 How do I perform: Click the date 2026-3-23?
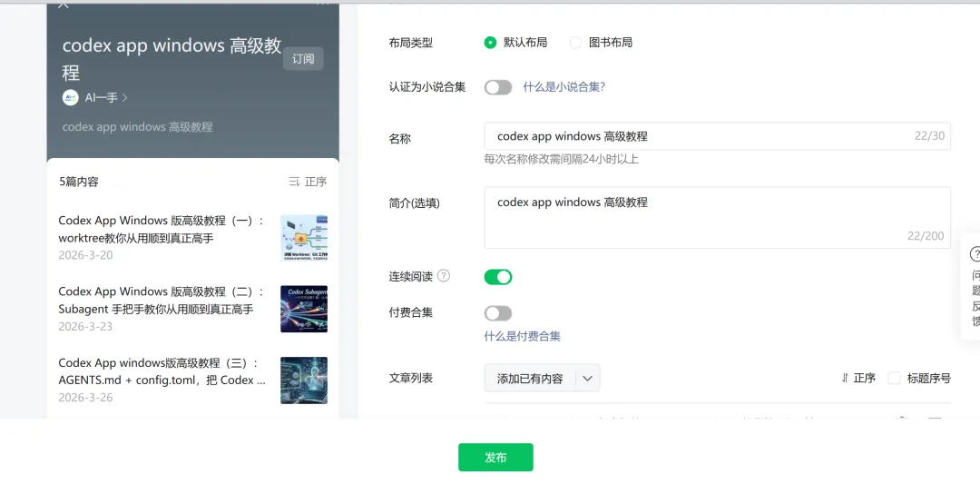85,326
